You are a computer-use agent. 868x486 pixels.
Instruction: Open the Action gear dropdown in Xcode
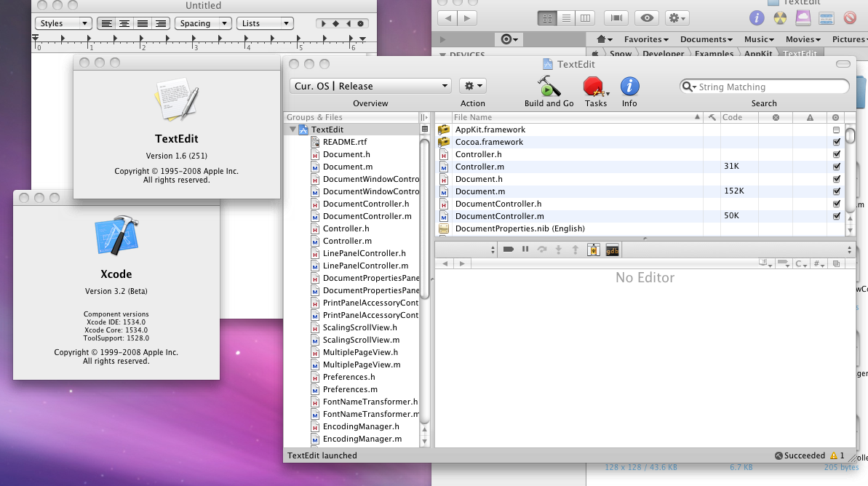click(473, 86)
